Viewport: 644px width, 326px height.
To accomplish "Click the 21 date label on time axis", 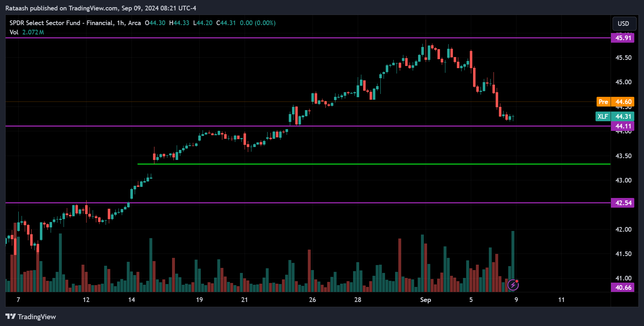I will point(245,300).
